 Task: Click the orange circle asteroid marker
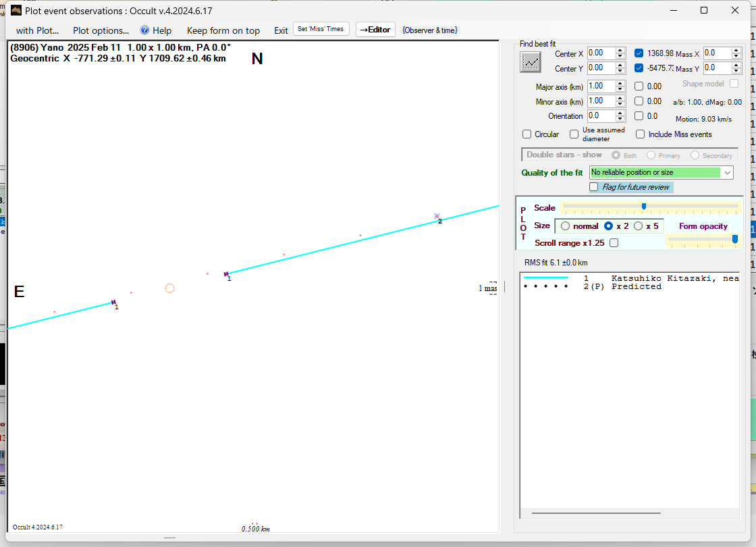(x=170, y=288)
